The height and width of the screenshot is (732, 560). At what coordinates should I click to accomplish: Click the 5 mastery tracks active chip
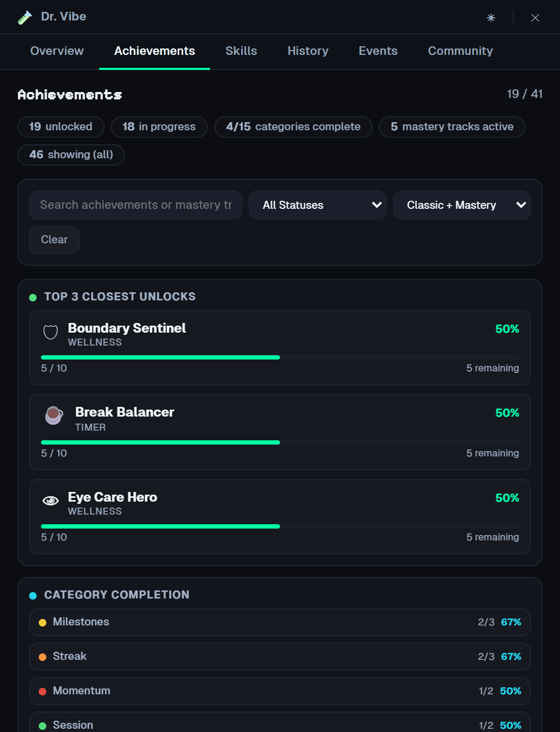(x=452, y=127)
